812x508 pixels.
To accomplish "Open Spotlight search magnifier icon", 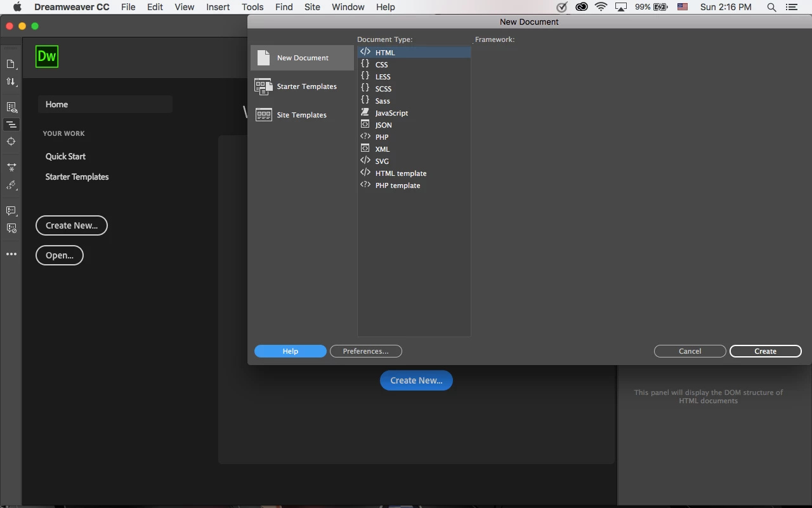I will pyautogui.click(x=771, y=7).
